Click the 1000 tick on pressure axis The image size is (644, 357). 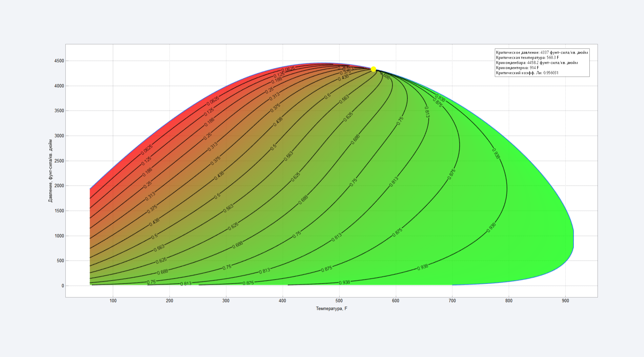(59, 236)
